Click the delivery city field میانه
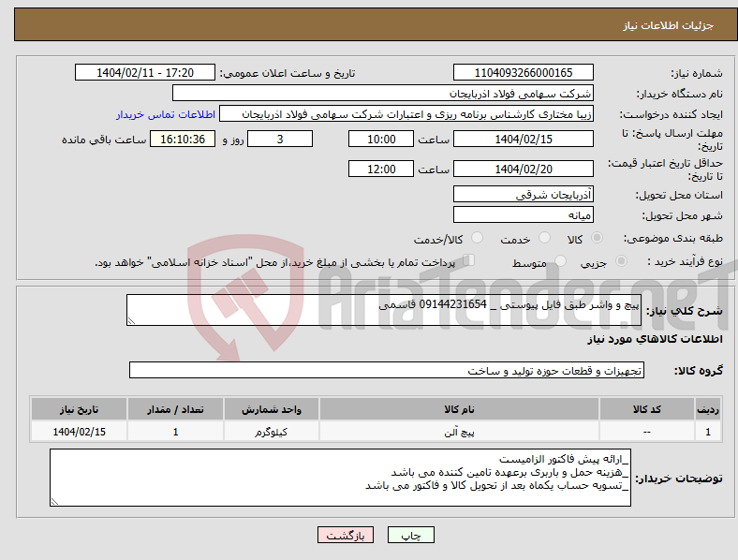Screen dimensions: 738x560 coord(523,214)
